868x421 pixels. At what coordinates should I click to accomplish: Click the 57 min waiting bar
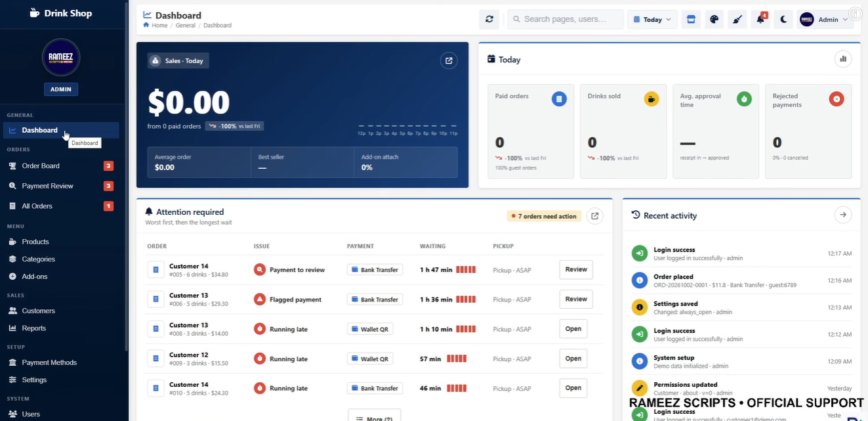[x=457, y=359]
